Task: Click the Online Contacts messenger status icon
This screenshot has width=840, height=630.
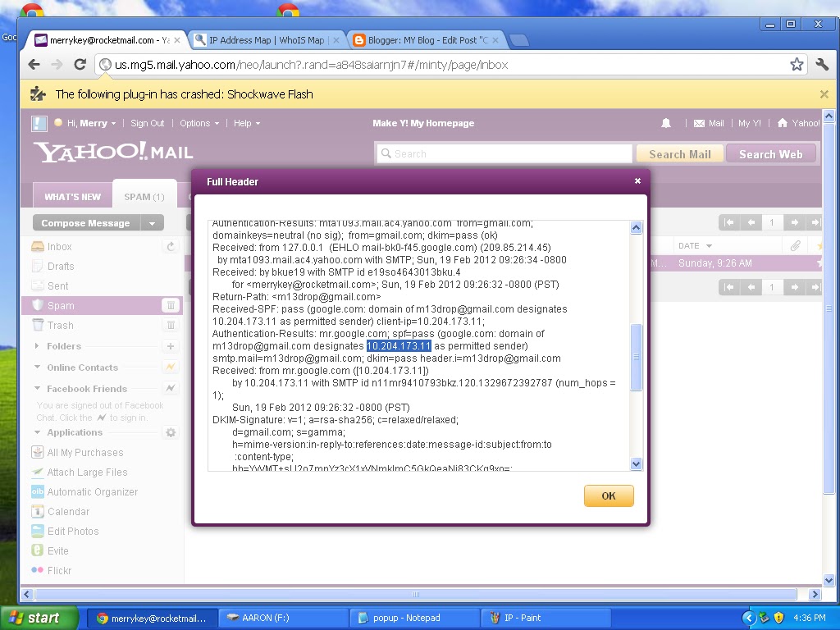Action: tap(171, 367)
